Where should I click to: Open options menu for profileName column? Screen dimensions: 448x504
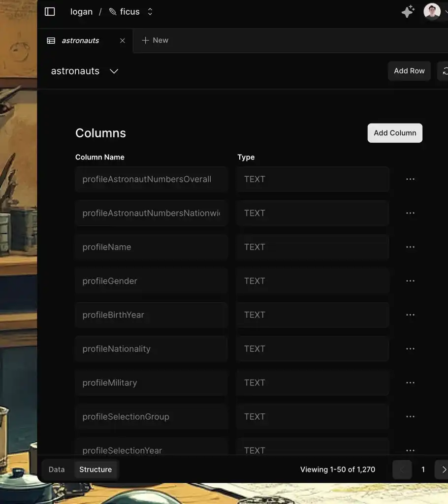coord(410,247)
